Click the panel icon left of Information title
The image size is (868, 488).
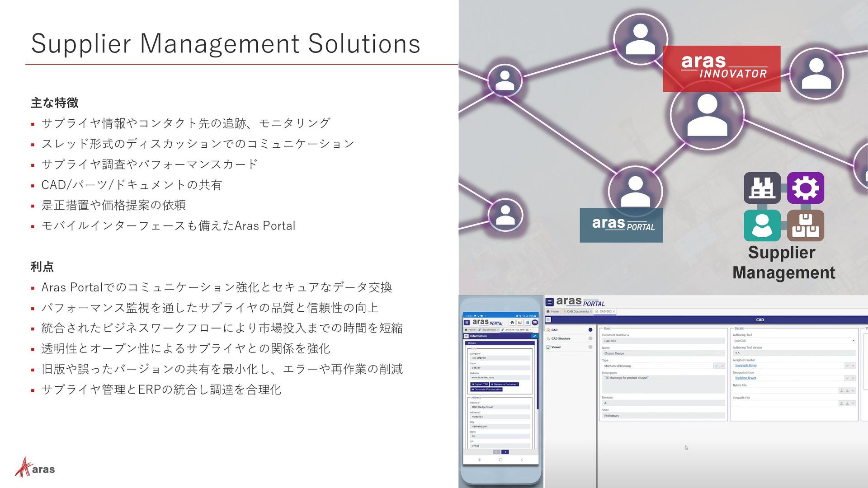click(467, 336)
